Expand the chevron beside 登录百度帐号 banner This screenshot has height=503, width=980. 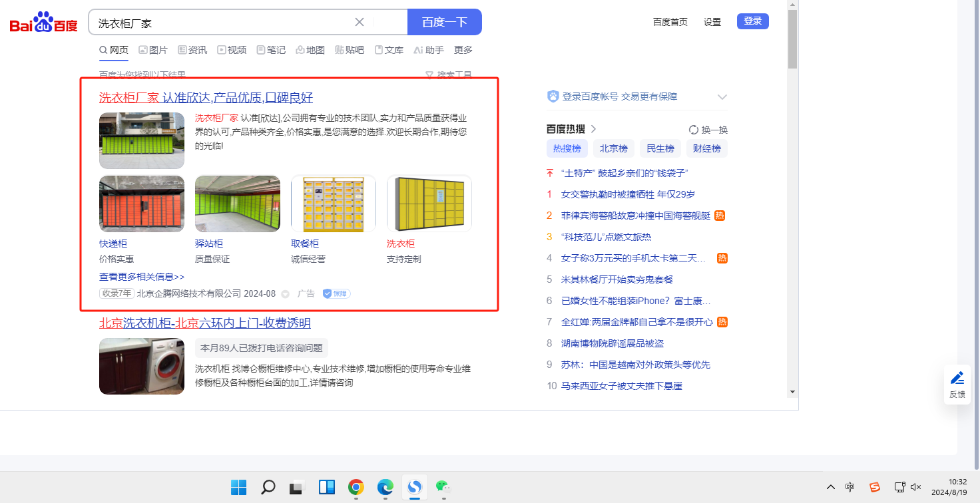point(722,97)
